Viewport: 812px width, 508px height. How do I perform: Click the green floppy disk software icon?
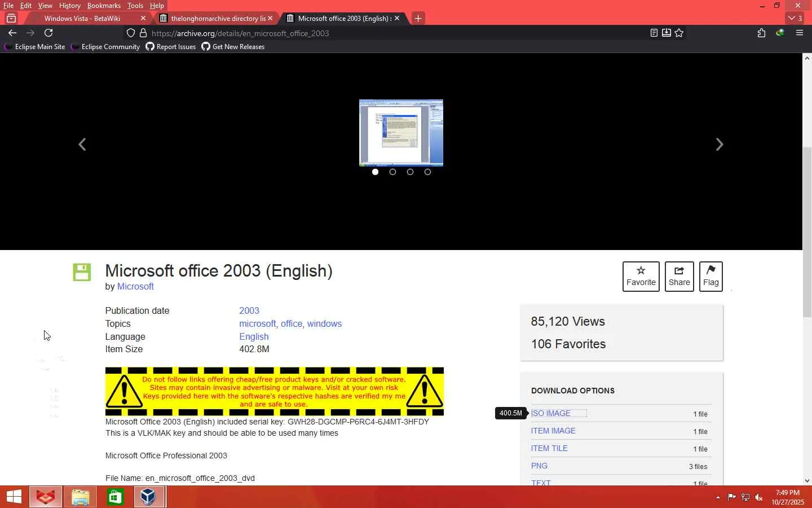[82, 272]
